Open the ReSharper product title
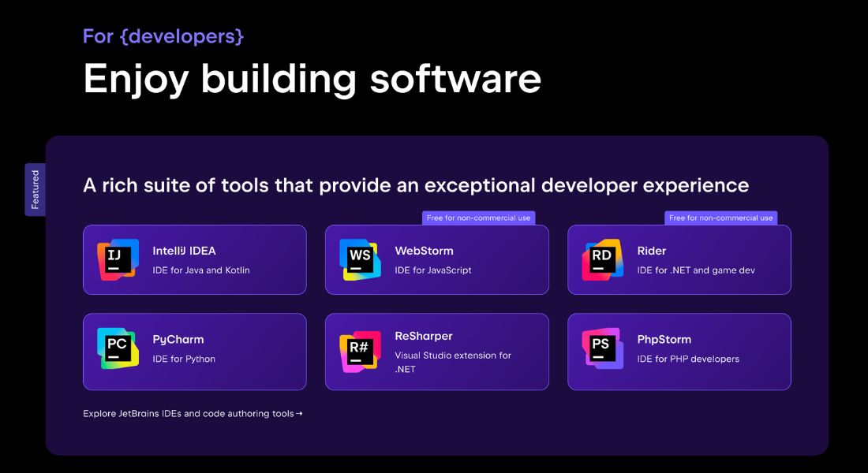 424,336
